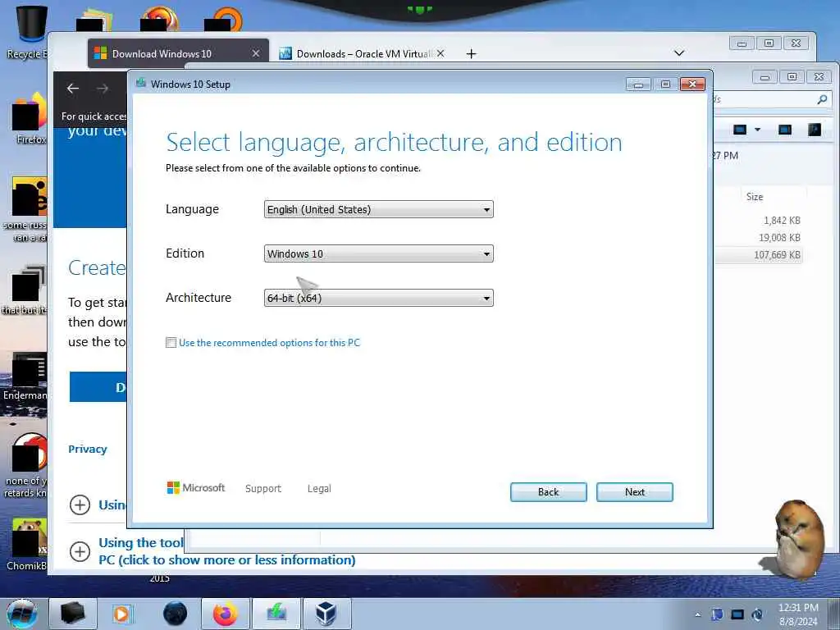Open the Firefox desktop shortcut
Screen dimensions: 840x630
pyautogui.click(x=30, y=119)
